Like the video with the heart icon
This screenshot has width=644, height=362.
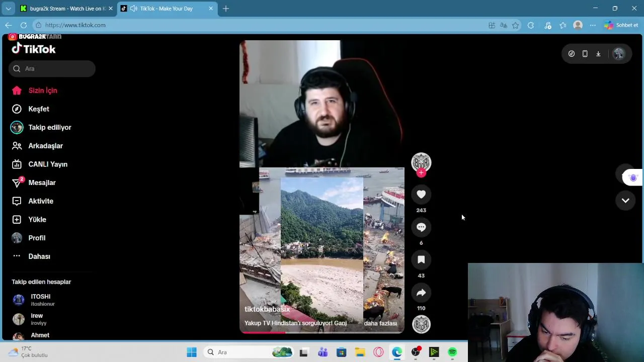(421, 195)
